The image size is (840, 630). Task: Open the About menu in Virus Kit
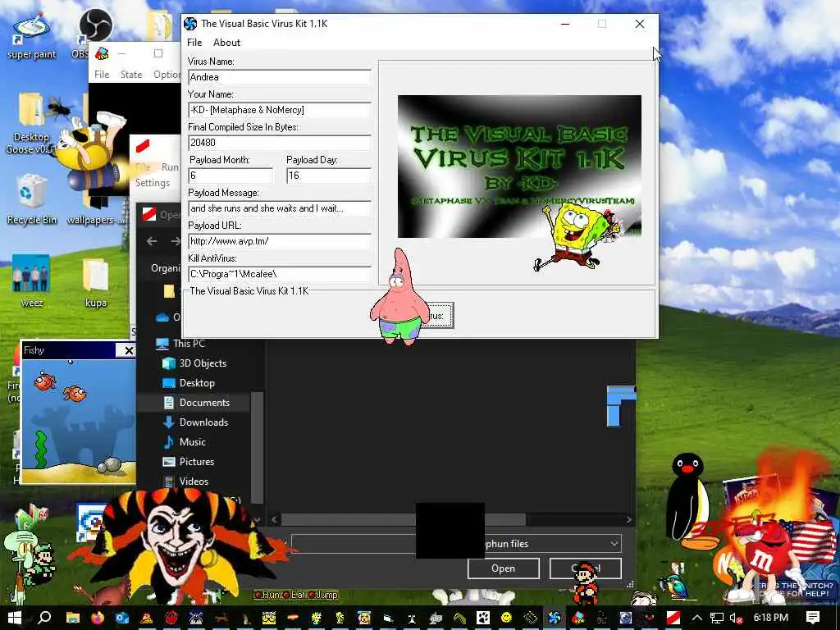(x=226, y=43)
